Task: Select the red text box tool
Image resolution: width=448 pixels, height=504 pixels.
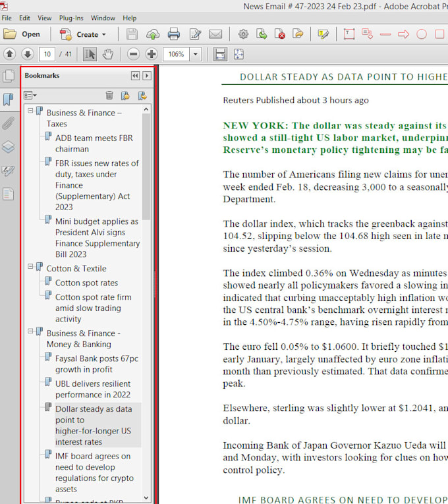Action: click(x=349, y=34)
